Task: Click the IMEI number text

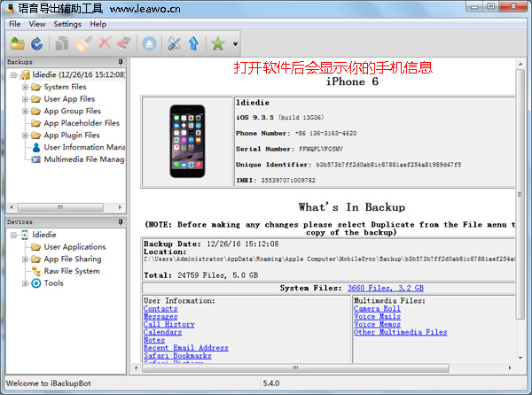Action: pyautogui.click(x=288, y=180)
